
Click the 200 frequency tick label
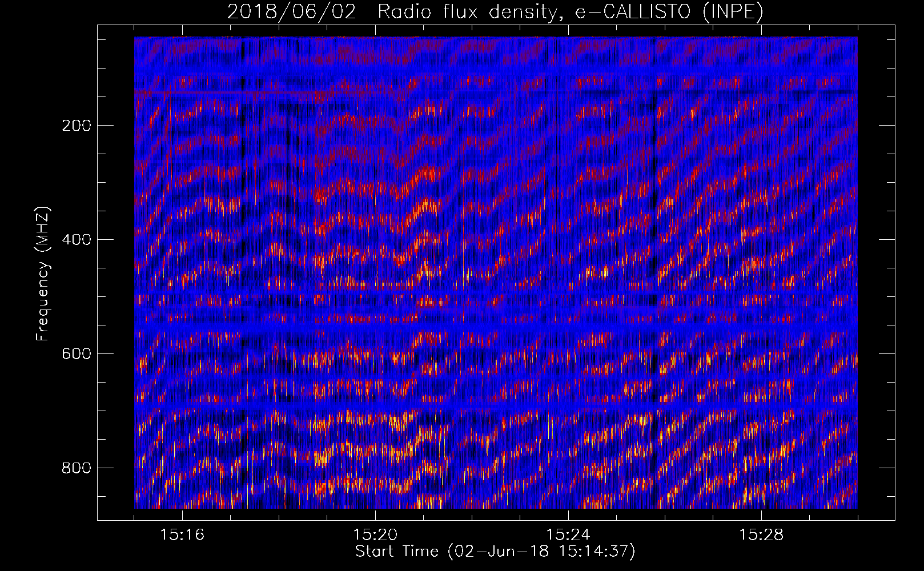77,126
